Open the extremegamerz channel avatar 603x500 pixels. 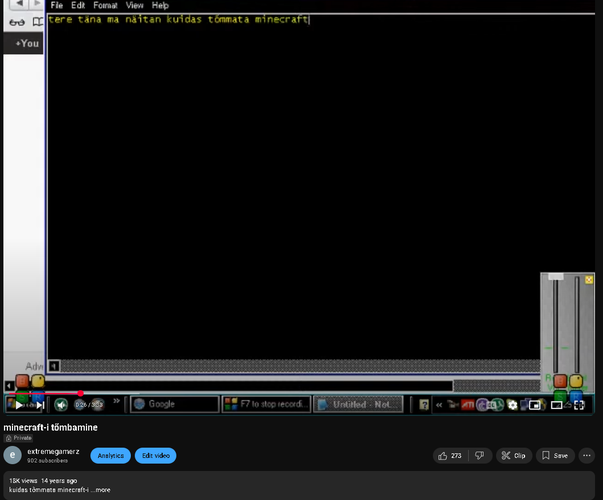coord(12,455)
